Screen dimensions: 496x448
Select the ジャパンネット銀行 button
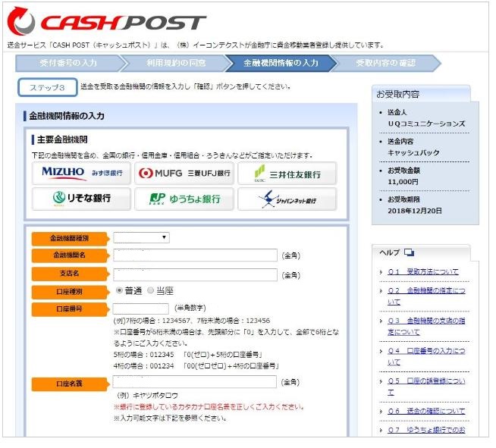(x=287, y=199)
